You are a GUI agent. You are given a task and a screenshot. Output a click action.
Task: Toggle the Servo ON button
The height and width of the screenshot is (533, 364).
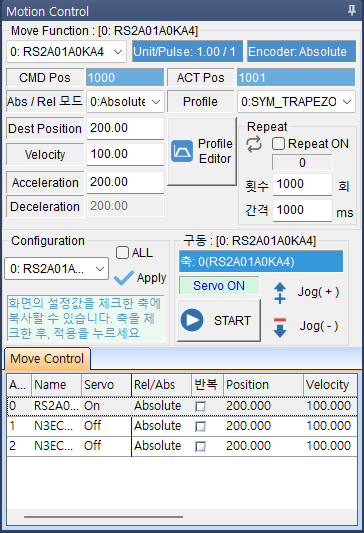pos(219,286)
